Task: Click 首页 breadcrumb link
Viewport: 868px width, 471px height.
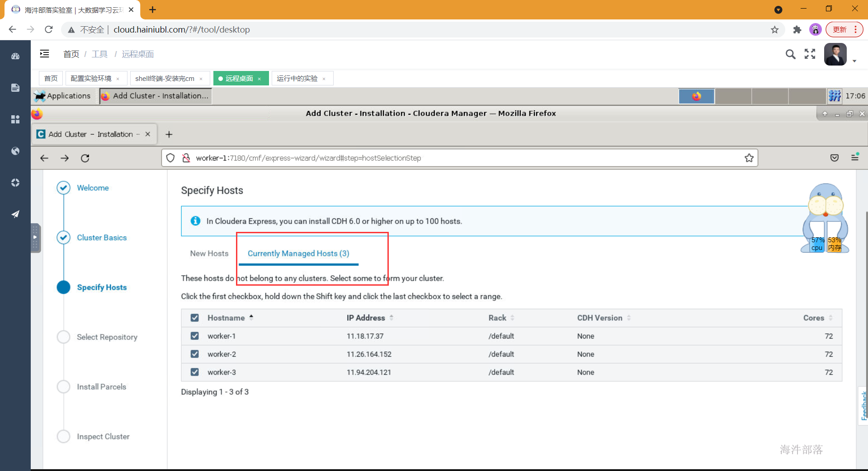Action: pos(71,54)
